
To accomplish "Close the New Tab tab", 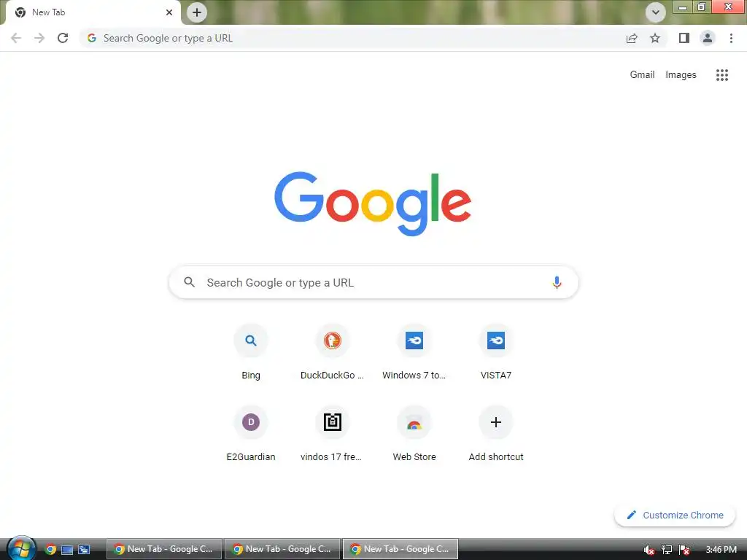I will coord(169,12).
